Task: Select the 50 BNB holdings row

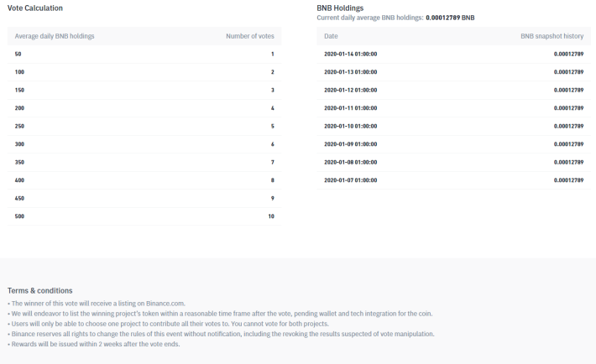Action: tap(144, 54)
